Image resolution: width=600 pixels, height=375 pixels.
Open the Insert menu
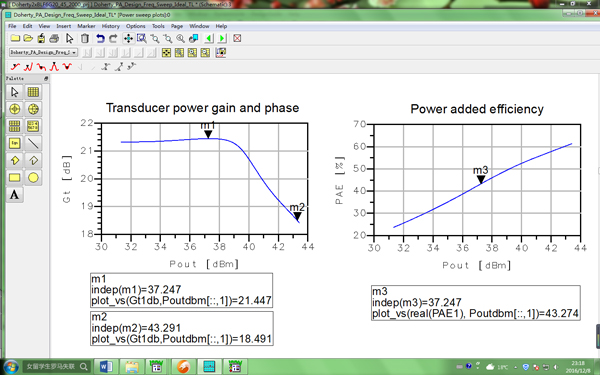[64, 26]
